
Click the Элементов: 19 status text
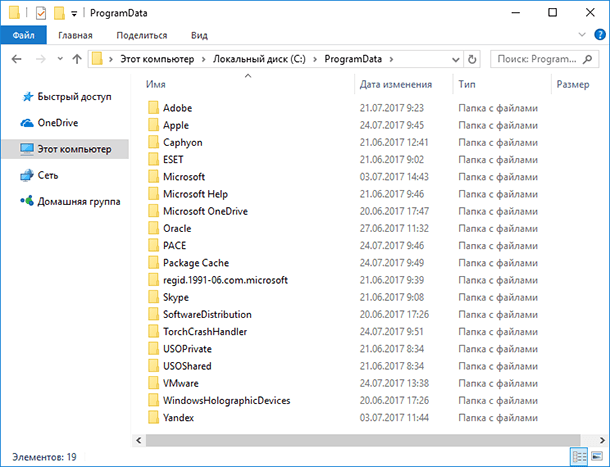44,457
